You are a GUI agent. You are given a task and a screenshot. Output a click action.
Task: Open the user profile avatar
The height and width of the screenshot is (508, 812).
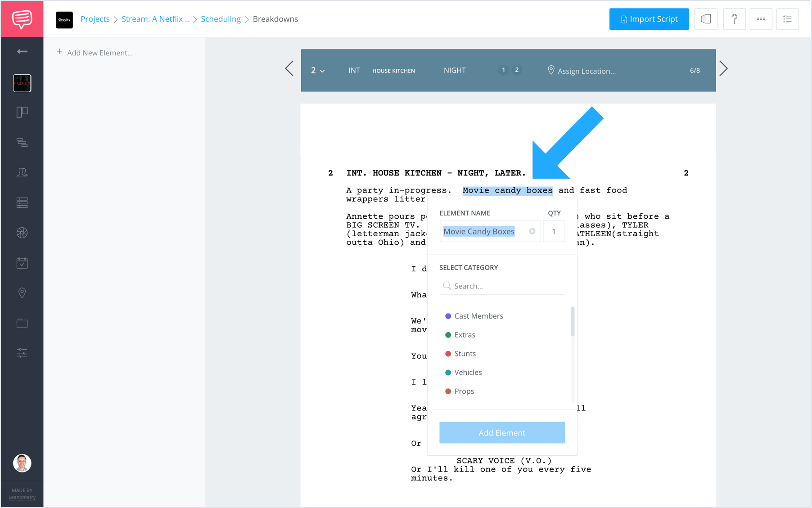(22, 463)
